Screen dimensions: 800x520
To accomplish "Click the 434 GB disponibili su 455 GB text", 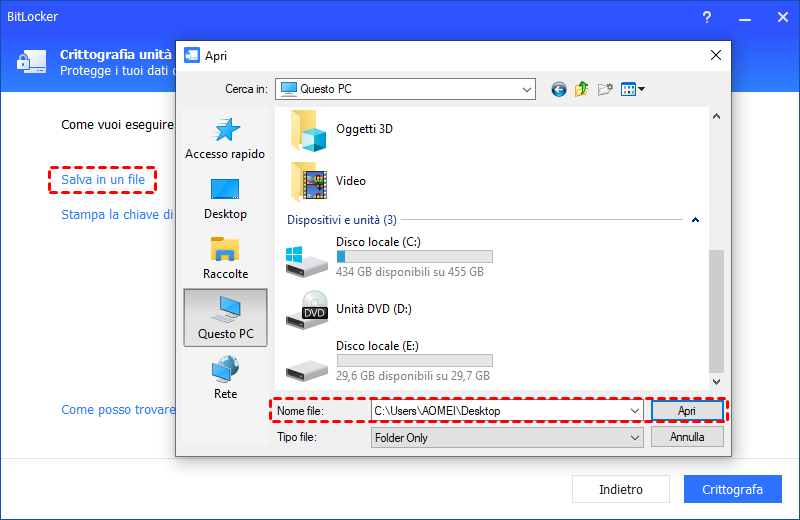I will (x=410, y=272).
